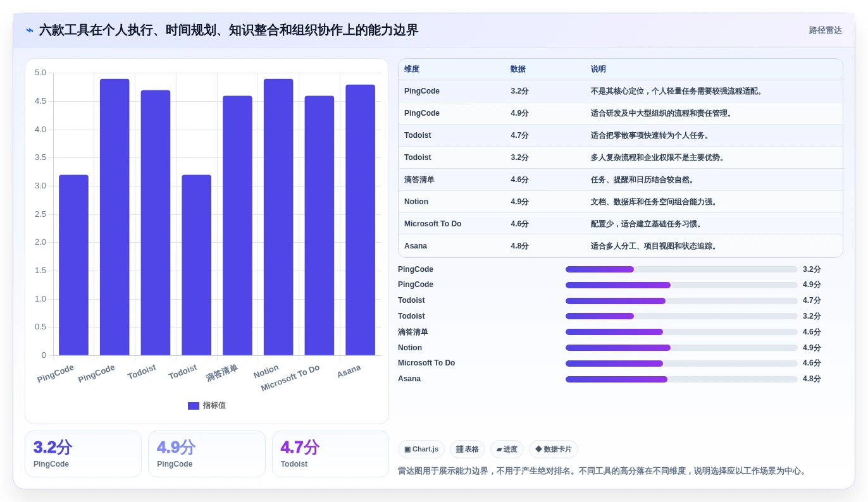868x502 pixels.
Task: Click the Notion label in the progress list
Action: [410, 348]
